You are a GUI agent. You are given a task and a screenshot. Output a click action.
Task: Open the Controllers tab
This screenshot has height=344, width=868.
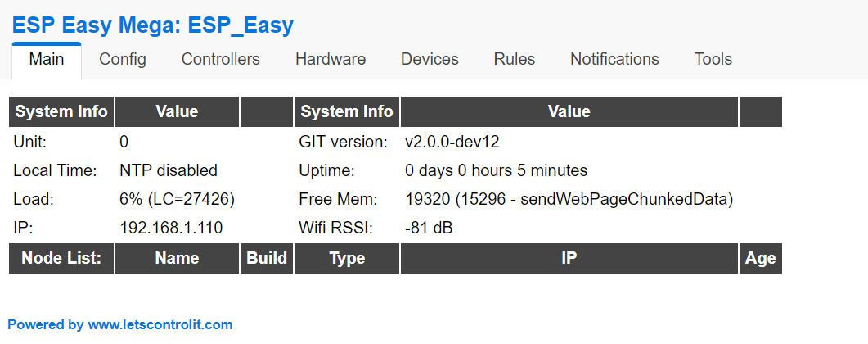(x=220, y=59)
